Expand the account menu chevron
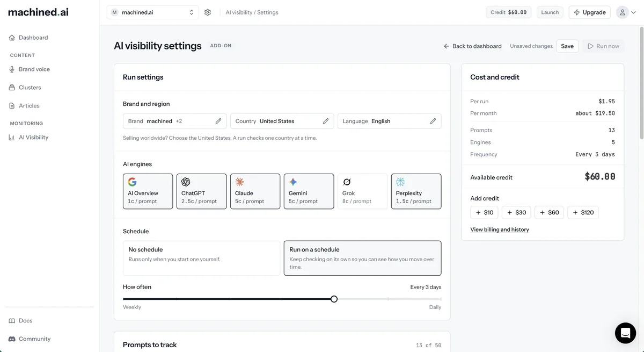 (x=634, y=12)
